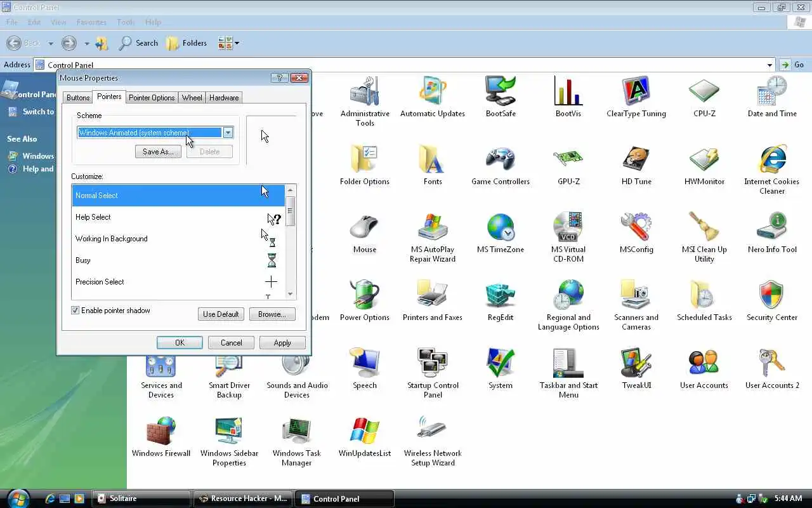
Task: Open CPU-Z icon
Action: click(704, 92)
